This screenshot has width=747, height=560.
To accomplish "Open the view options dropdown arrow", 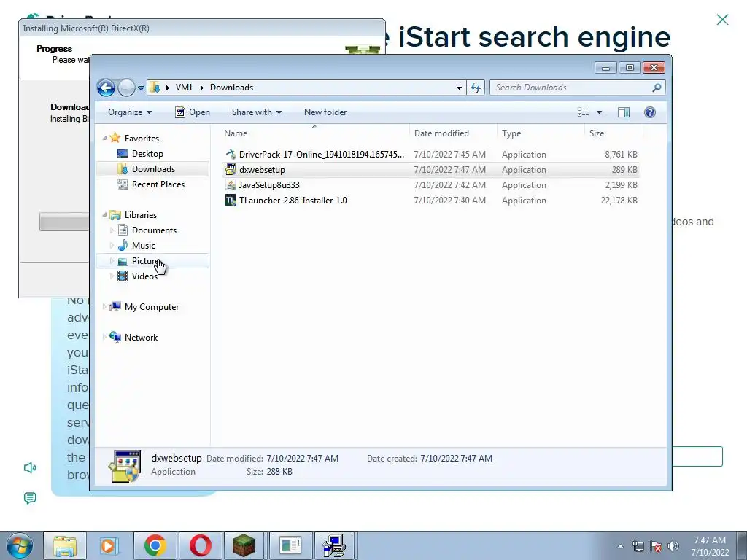I will (600, 112).
